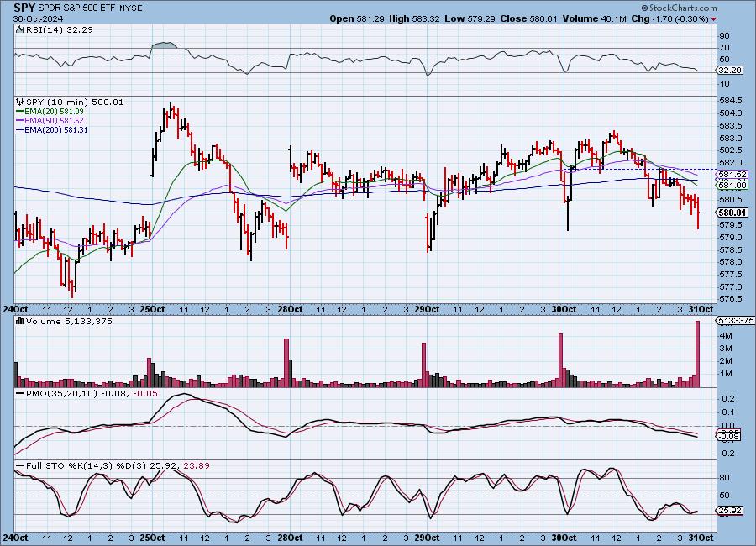Click the 583.0 price axis label
The height and width of the screenshot is (546, 756).
[x=731, y=139]
